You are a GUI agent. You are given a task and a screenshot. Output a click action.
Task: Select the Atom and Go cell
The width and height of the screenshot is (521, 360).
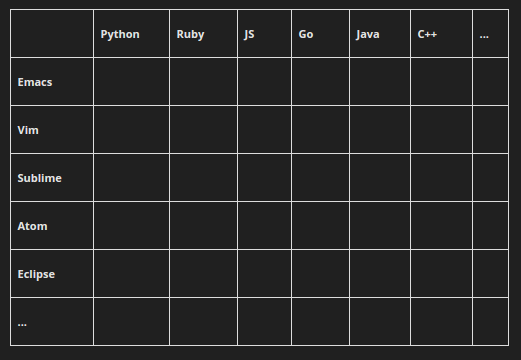[320, 226]
